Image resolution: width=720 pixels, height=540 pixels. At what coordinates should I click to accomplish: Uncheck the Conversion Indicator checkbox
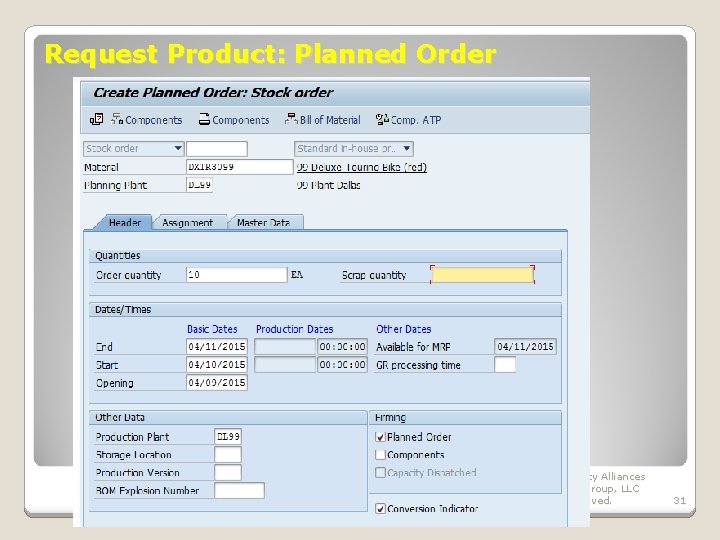coord(380,508)
